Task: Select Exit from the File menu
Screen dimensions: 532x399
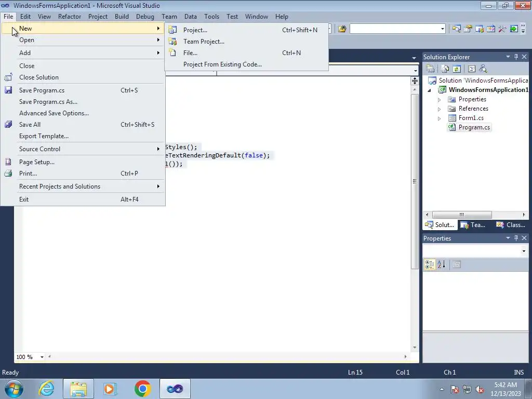Action: (83, 199)
